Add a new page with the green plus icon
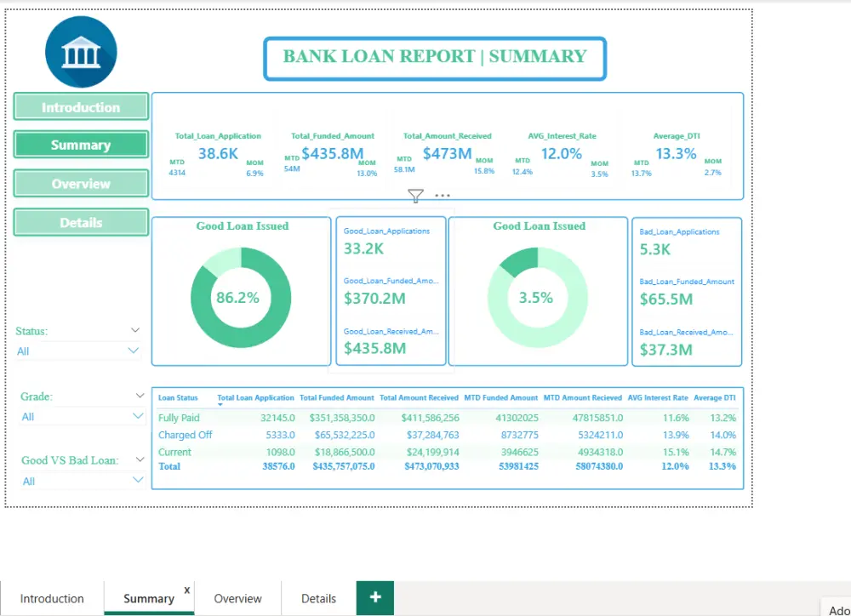 click(x=374, y=598)
